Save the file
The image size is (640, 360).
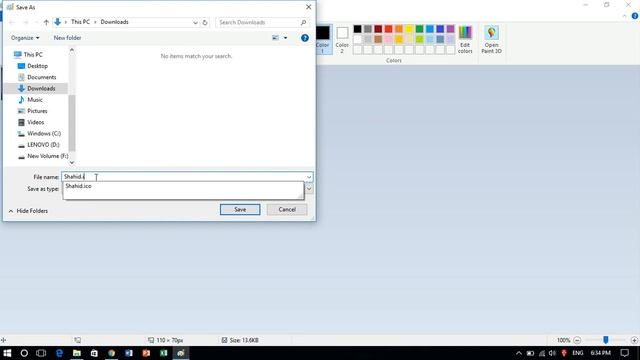pyautogui.click(x=240, y=209)
